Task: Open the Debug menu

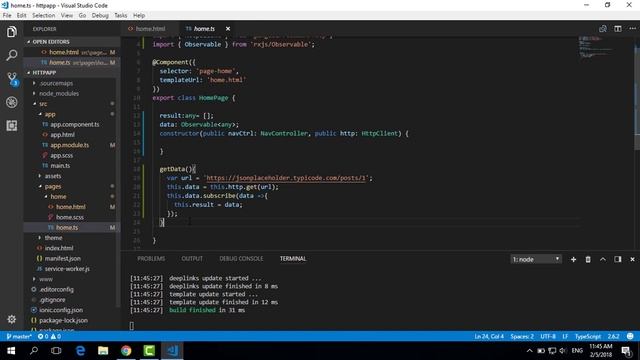Action: [x=100, y=15]
